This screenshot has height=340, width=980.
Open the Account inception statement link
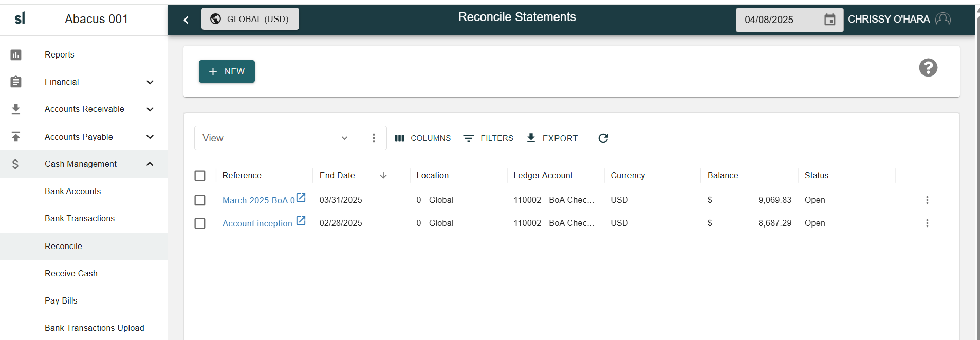257,223
